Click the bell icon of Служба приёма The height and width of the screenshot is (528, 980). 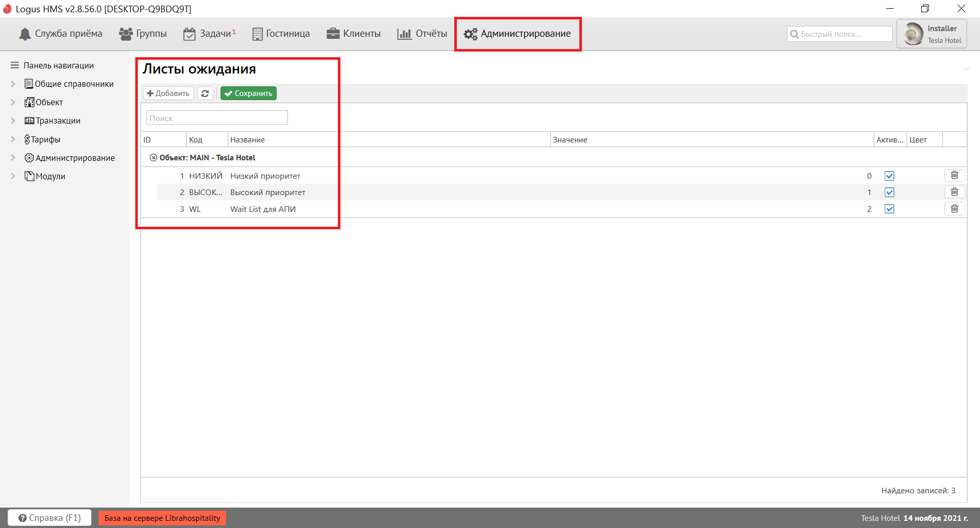click(24, 34)
